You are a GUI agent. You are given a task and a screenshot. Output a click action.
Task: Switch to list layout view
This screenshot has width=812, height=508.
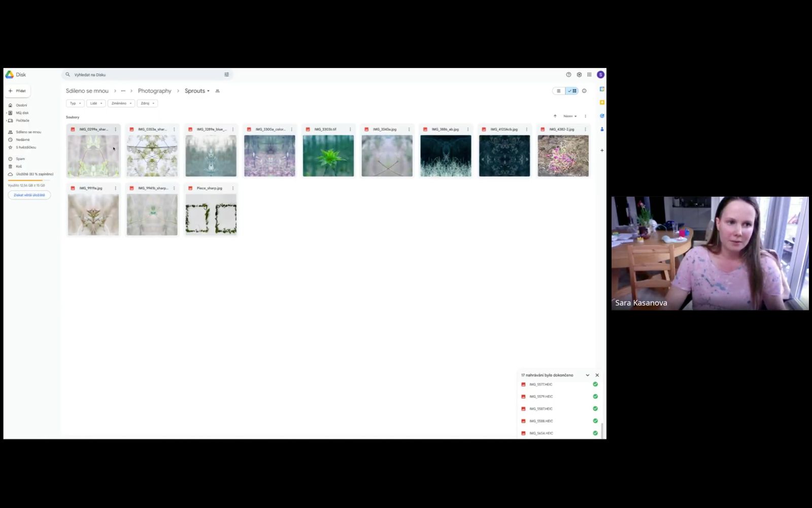pyautogui.click(x=559, y=91)
